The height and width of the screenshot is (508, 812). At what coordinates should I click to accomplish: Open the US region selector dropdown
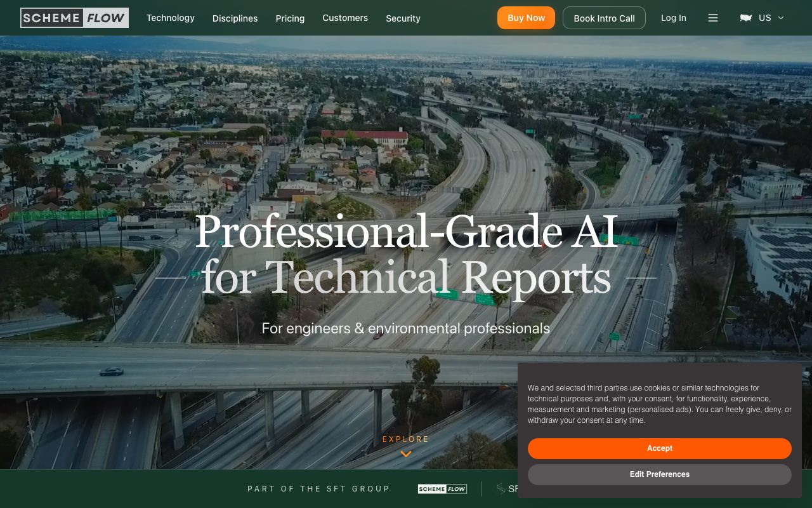coord(762,18)
